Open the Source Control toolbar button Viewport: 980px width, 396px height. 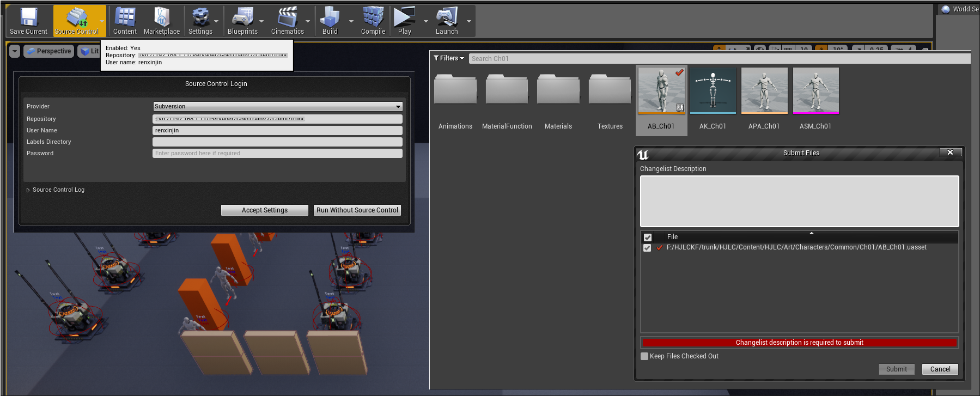[x=76, y=21]
